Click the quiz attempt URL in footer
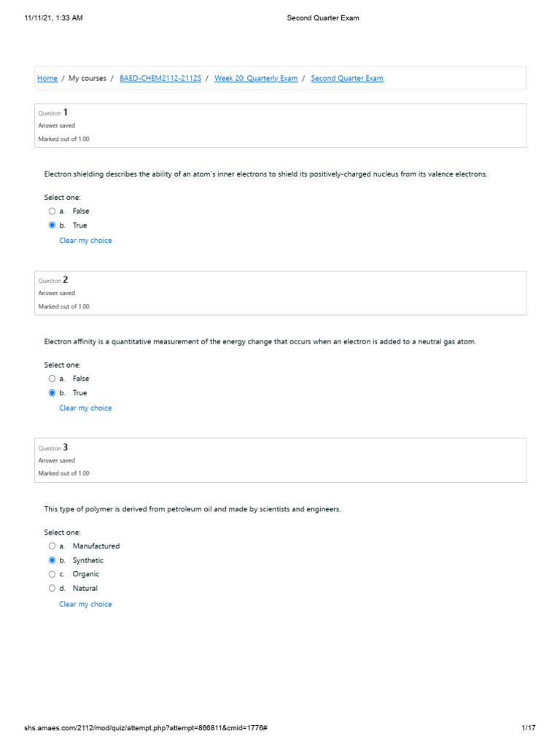Screen dimensions: 560x747 click(x=149, y=728)
